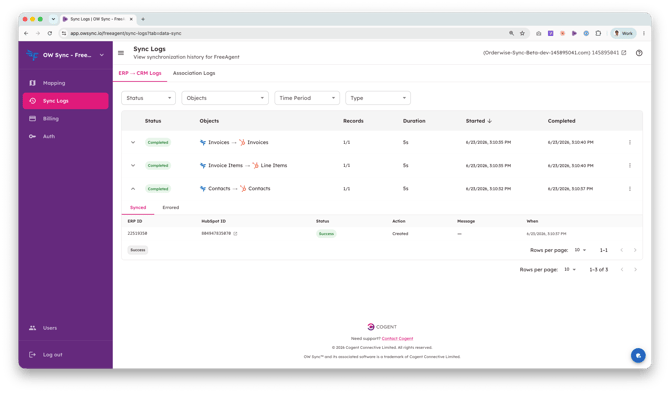
Task: Click the HubSpot ID 884947835878
Action: pyautogui.click(x=216, y=234)
